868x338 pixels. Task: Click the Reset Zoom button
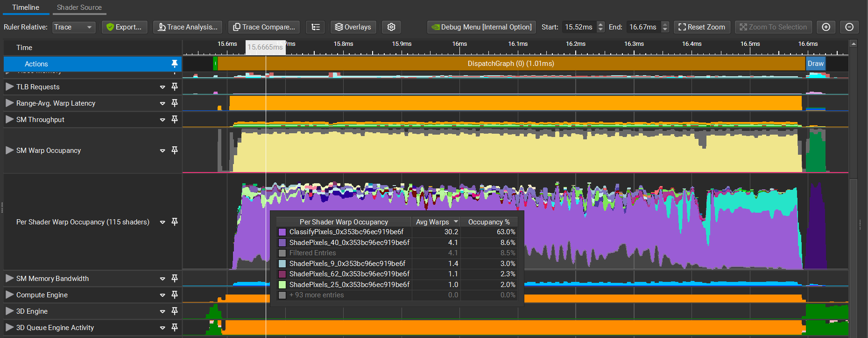[x=702, y=27]
